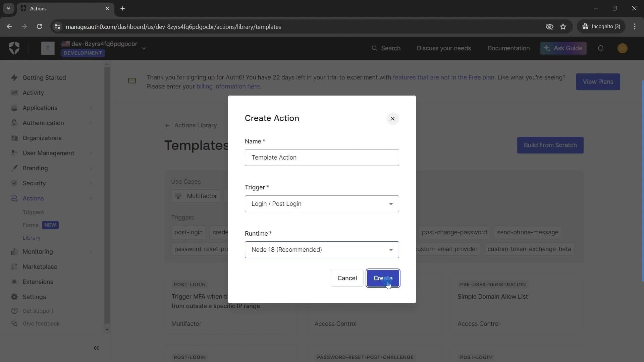The height and width of the screenshot is (362, 644).
Task: Expand the Branding submenu chevron
Action: click(91, 168)
